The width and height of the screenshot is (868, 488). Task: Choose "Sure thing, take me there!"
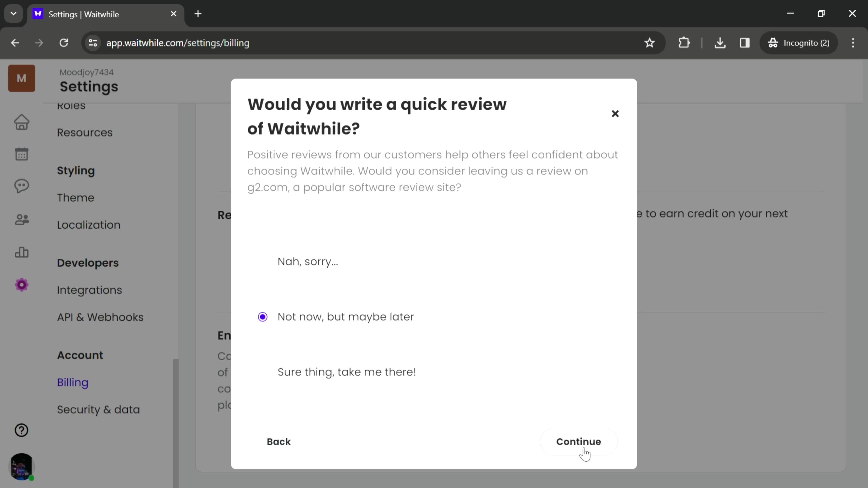pyautogui.click(x=346, y=372)
